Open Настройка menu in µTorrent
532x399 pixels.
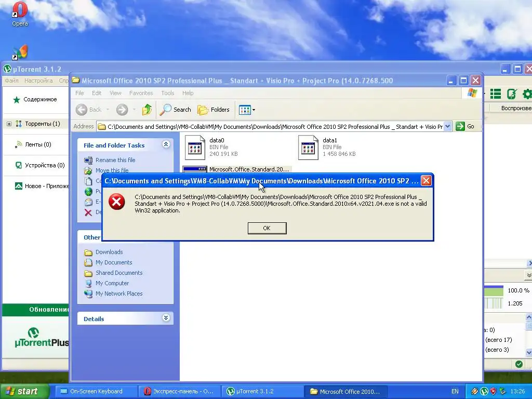[x=38, y=81]
